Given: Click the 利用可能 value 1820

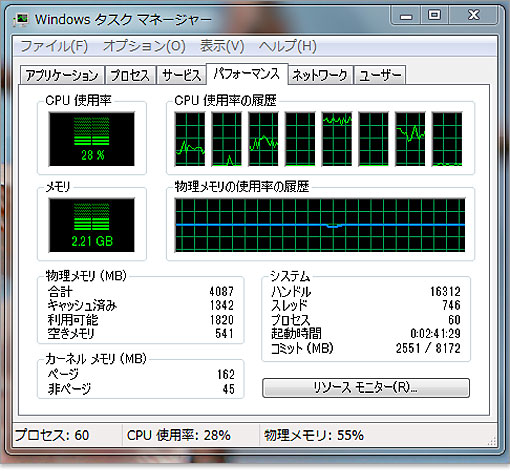Looking at the screenshot, I should point(222,320).
